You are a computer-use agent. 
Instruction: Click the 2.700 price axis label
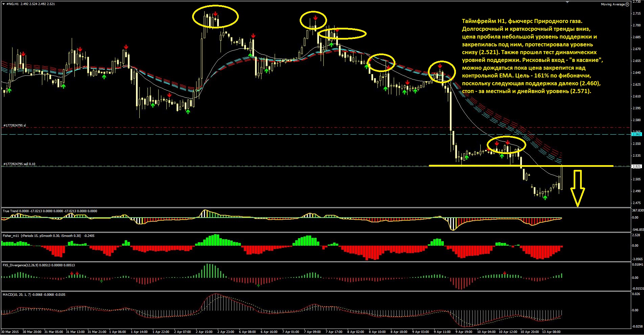tap(637, 25)
